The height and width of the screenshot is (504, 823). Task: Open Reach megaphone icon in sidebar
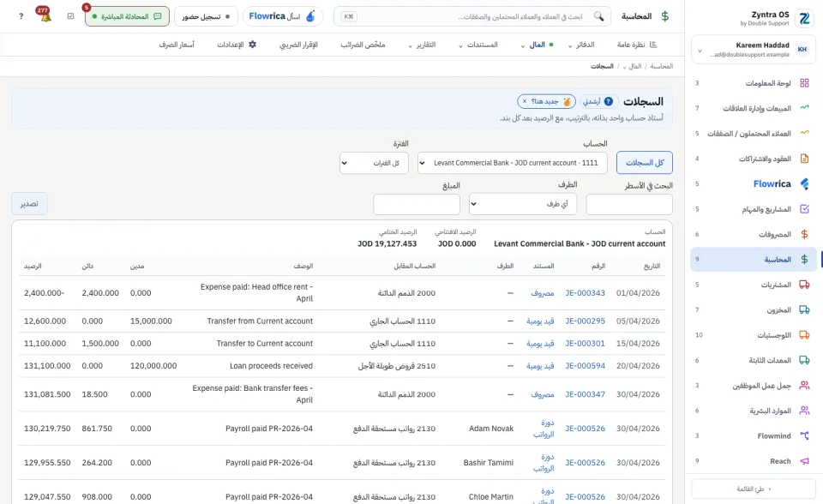pos(803,461)
